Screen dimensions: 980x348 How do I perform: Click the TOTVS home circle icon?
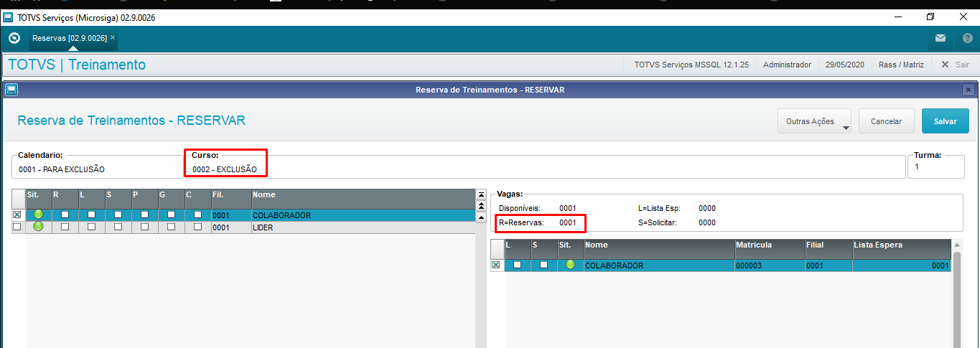(14, 37)
